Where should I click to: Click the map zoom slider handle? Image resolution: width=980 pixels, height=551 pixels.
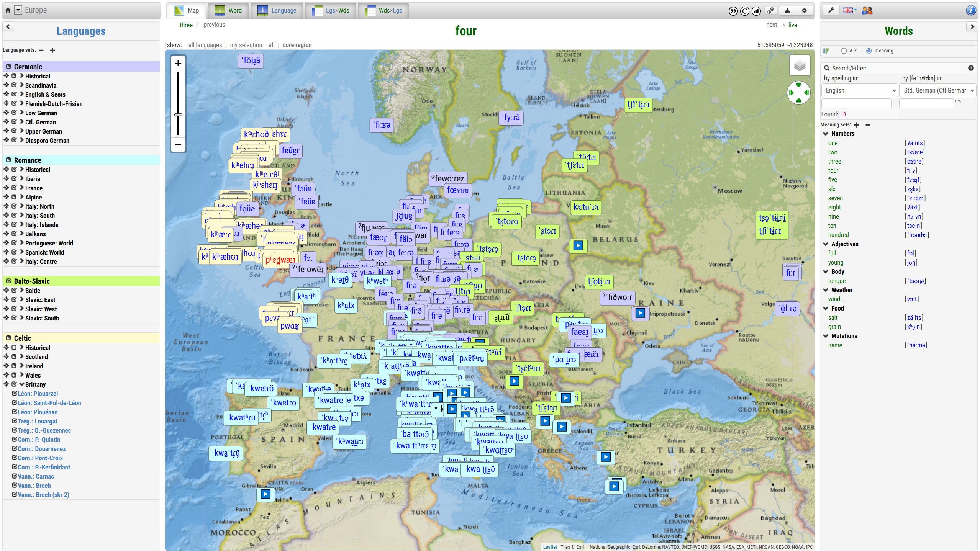[178, 114]
